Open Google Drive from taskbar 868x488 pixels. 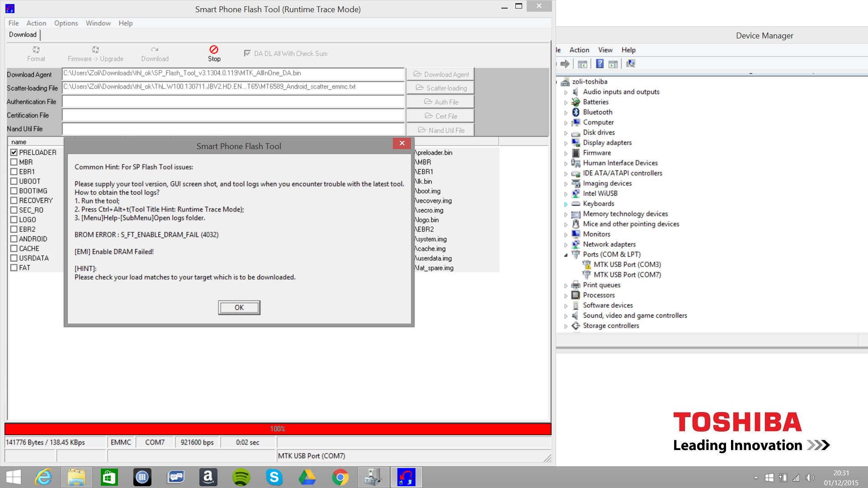(307, 477)
